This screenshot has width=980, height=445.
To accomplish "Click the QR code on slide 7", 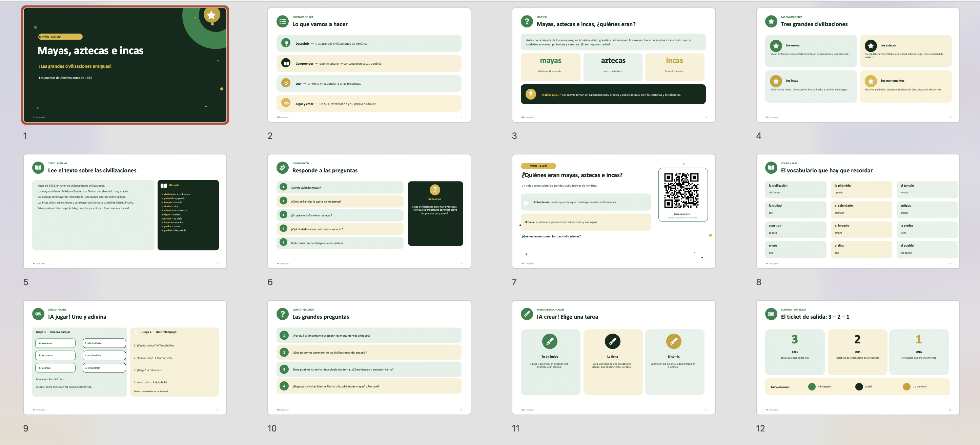I will click(681, 191).
